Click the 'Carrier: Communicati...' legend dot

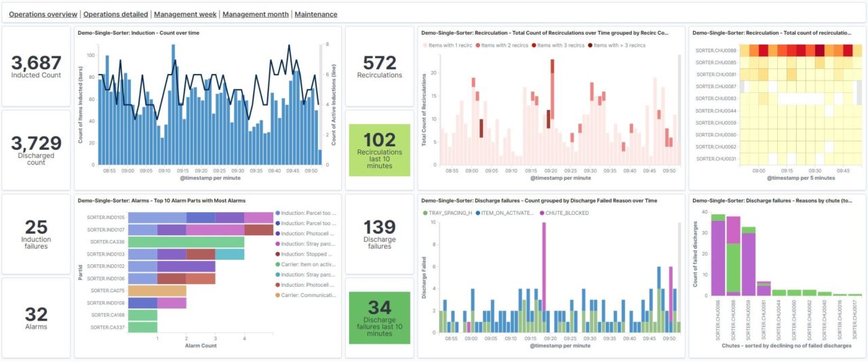coord(277,295)
